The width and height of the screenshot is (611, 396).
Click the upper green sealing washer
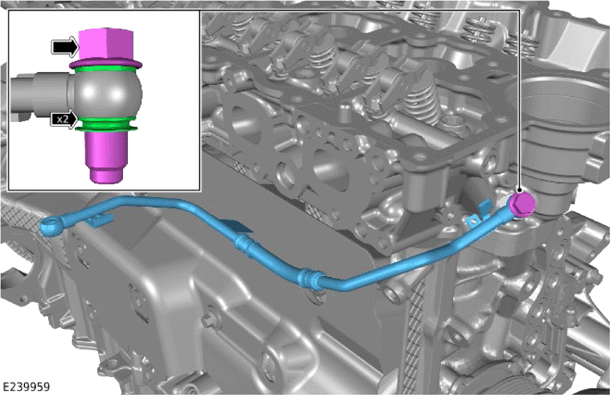[106, 68]
